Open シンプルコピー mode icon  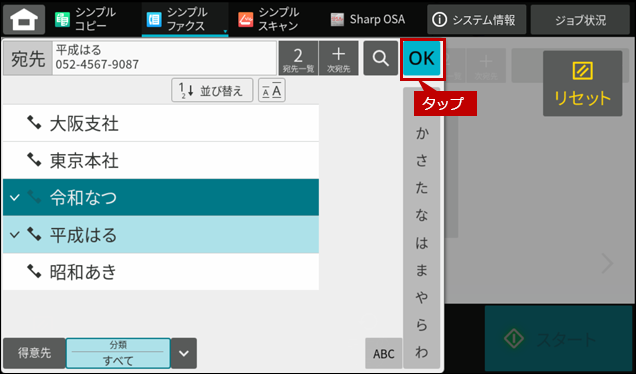pyautogui.click(x=62, y=19)
